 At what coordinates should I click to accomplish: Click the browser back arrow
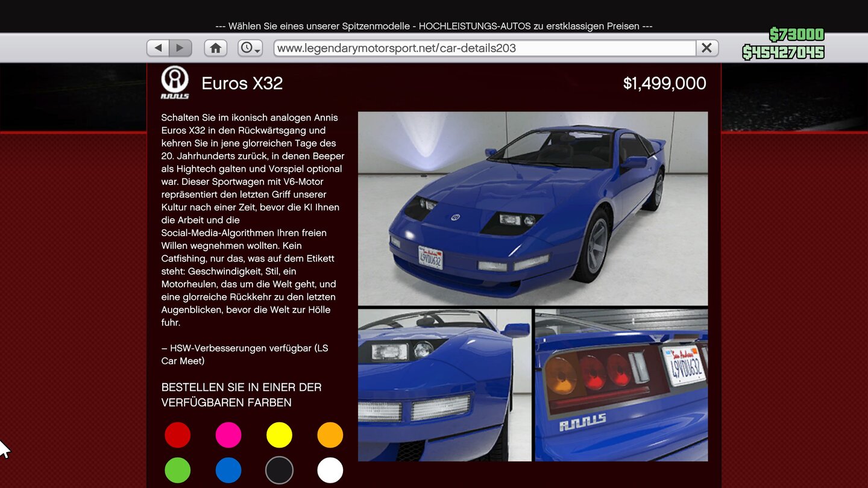click(158, 48)
